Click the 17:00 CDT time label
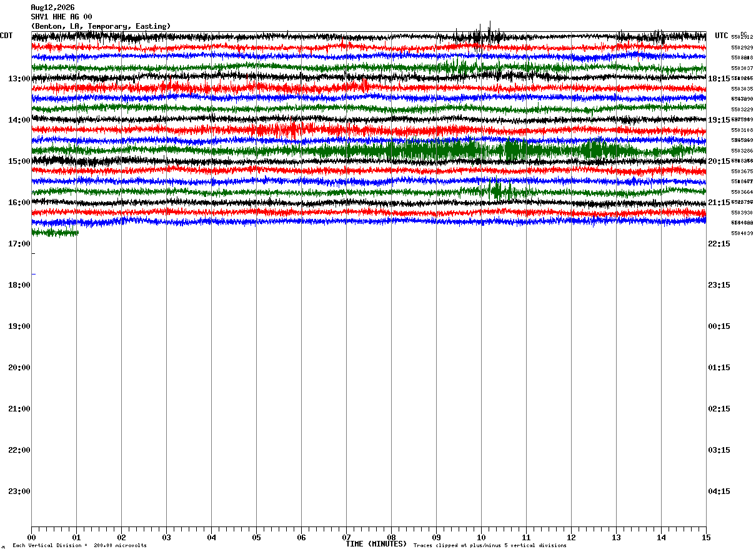This screenshot has height=554, width=756. 19,244
